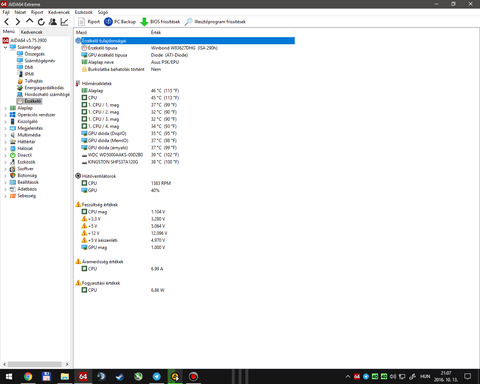Go forward with the right arrow toolbar icon

pyautogui.click(x=18, y=22)
